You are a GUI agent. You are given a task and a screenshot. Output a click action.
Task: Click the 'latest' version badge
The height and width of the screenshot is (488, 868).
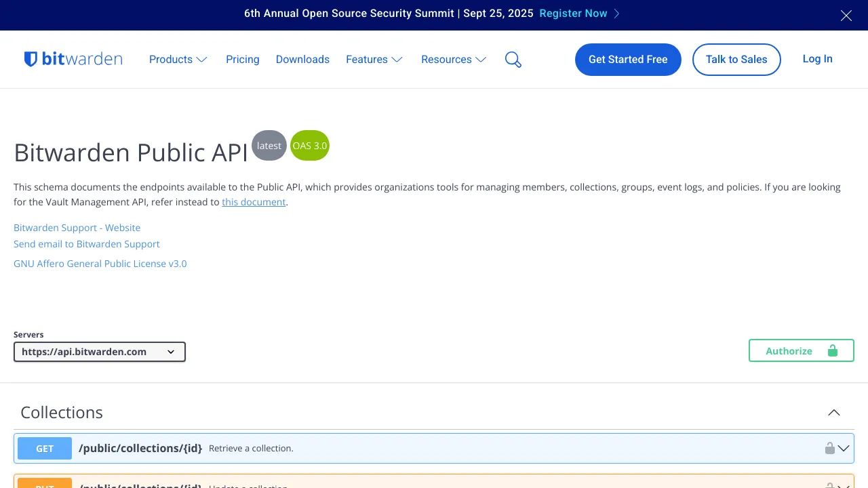(269, 146)
